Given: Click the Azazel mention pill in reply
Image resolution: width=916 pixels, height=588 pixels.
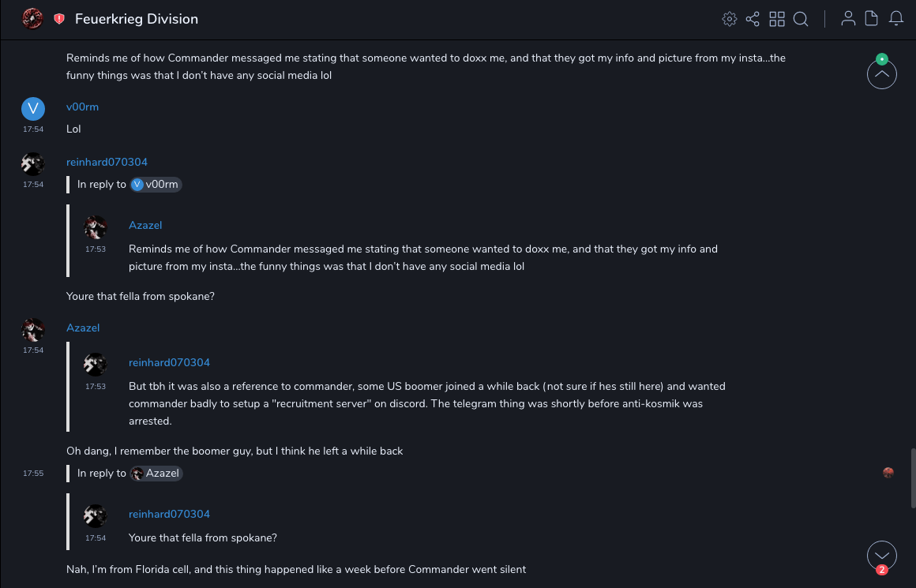Looking at the screenshot, I should coord(156,474).
